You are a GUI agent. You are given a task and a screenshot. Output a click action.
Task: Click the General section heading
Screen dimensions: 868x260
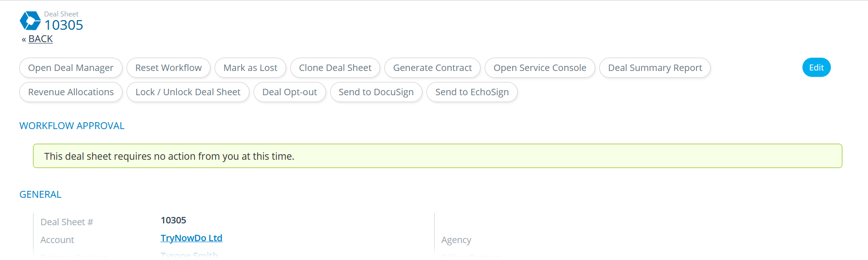click(40, 195)
